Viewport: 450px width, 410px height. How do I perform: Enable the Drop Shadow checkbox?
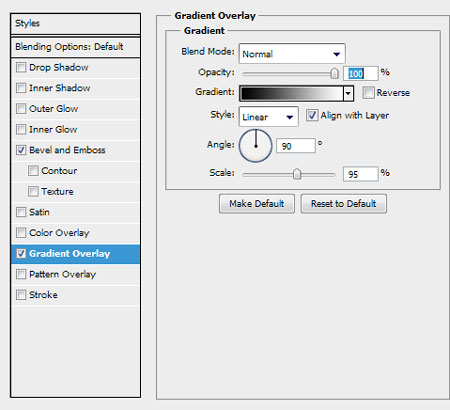click(x=21, y=68)
